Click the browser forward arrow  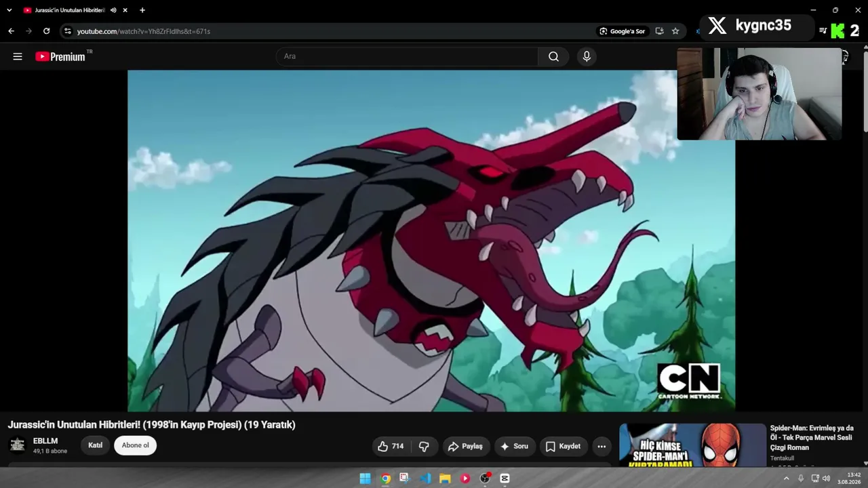(28, 31)
